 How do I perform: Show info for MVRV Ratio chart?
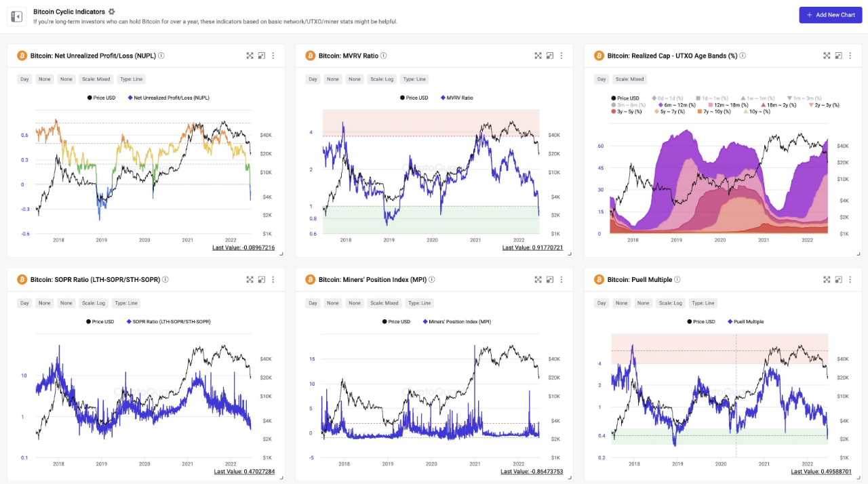tap(384, 56)
